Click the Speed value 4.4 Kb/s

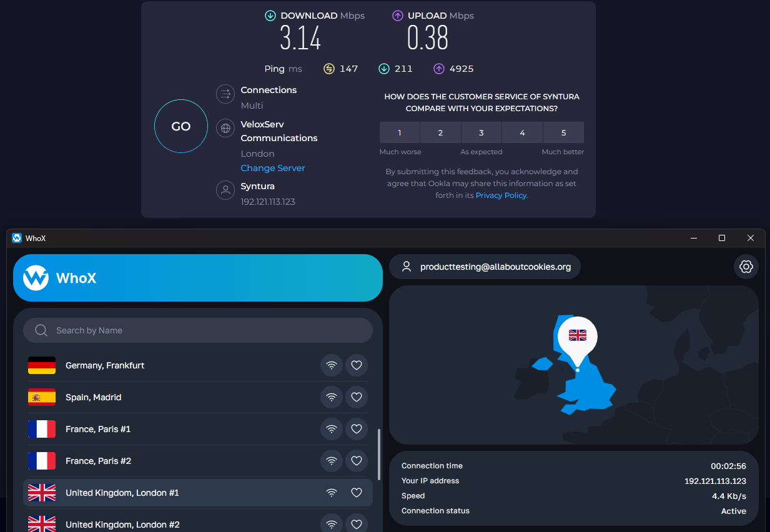pos(729,496)
